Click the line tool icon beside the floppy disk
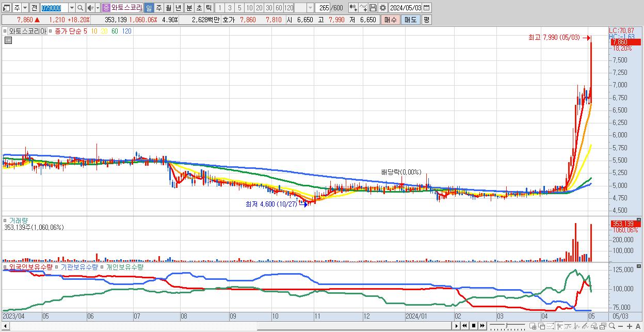Viewport: 644px width, 332px height. [363, 8]
